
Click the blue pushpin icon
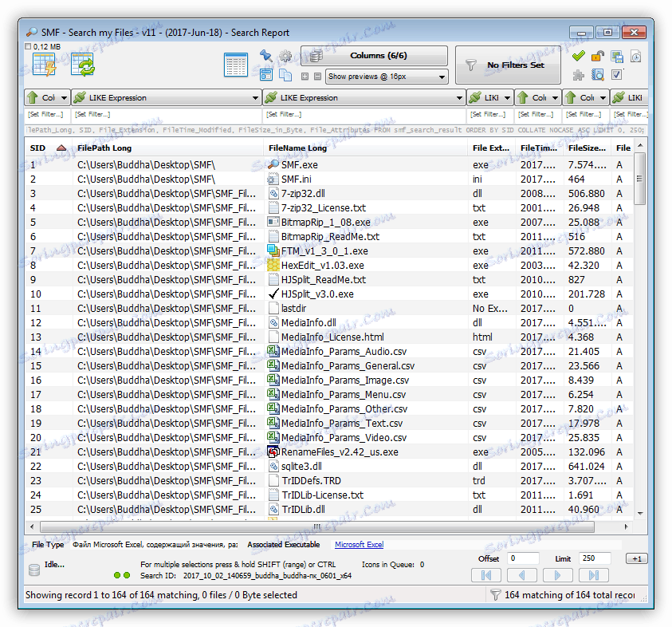(265, 56)
